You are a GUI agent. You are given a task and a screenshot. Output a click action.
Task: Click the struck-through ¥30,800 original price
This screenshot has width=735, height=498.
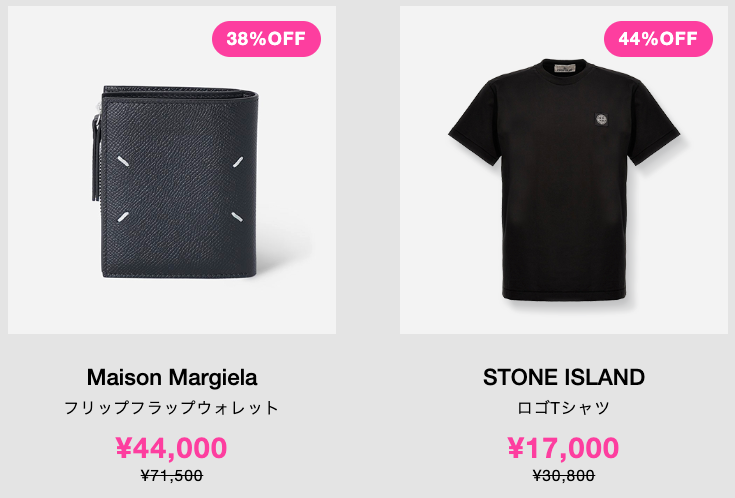[x=564, y=476]
